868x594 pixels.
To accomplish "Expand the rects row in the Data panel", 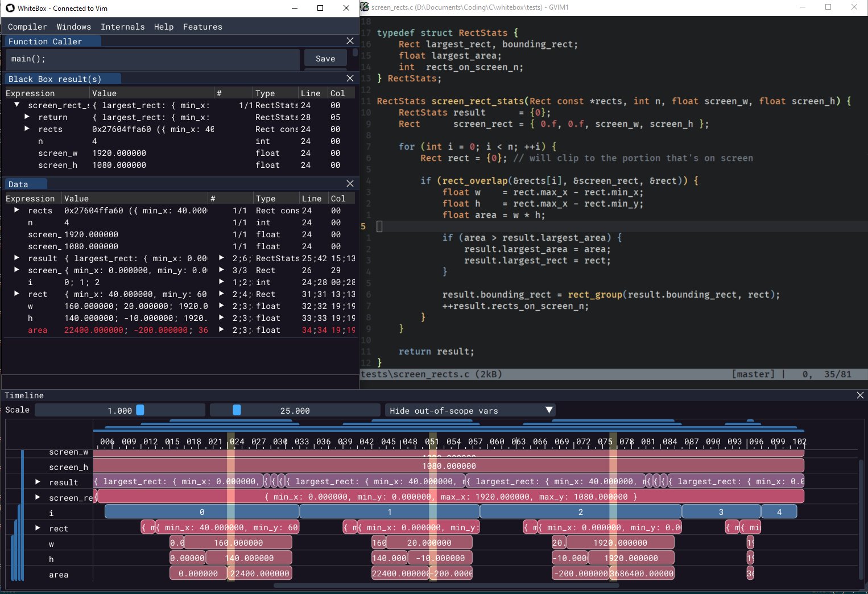I will coord(16,211).
